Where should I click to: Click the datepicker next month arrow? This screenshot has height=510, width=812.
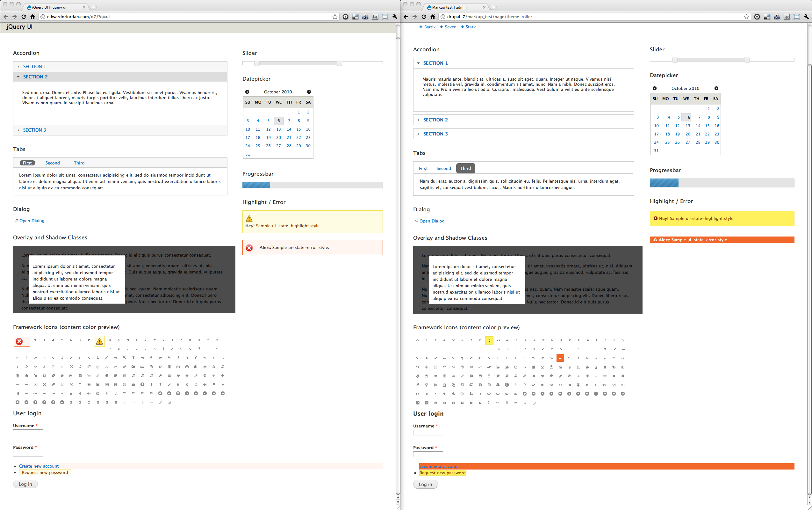(309, 91)
